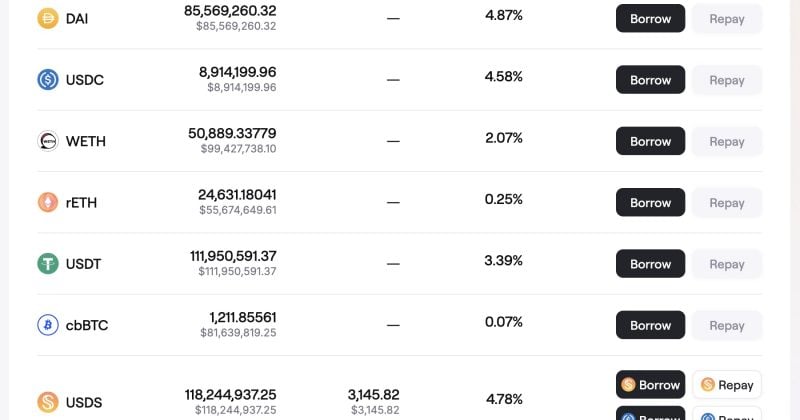Borrow DAI at 4.87% rate
The height and width of the screenshot is (420, 800).
click(651, 19)
